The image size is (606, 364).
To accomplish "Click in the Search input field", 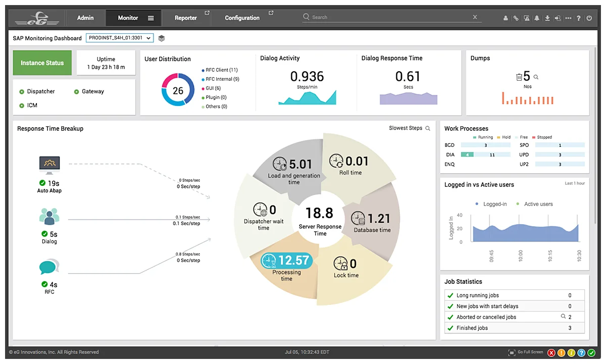I will coord(391,17).
